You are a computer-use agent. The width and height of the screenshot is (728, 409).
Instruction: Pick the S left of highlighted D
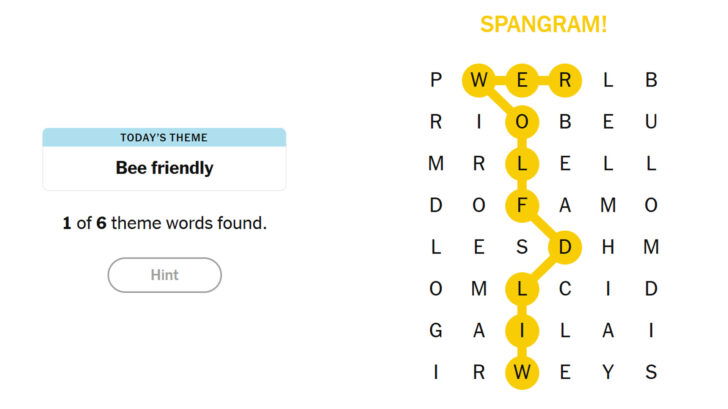click(x=522, y=247)
